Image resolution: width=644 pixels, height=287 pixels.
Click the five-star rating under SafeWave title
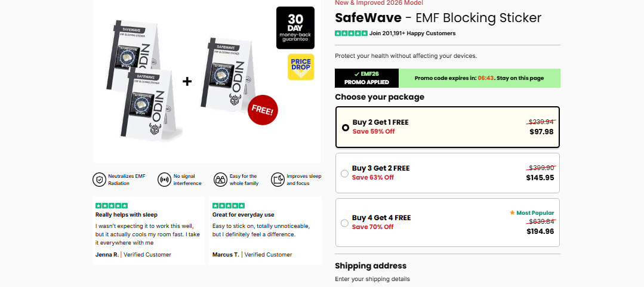(351, 33)
